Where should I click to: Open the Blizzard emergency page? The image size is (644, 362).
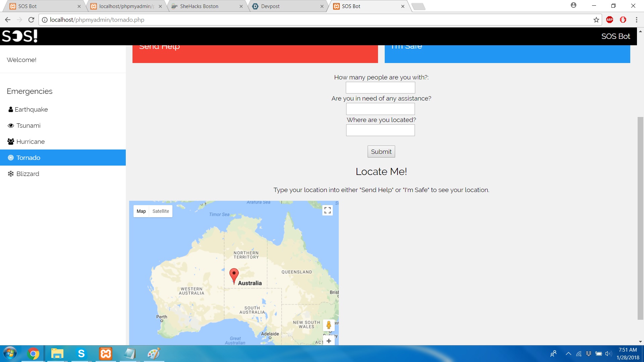click(x=28, y=174)
